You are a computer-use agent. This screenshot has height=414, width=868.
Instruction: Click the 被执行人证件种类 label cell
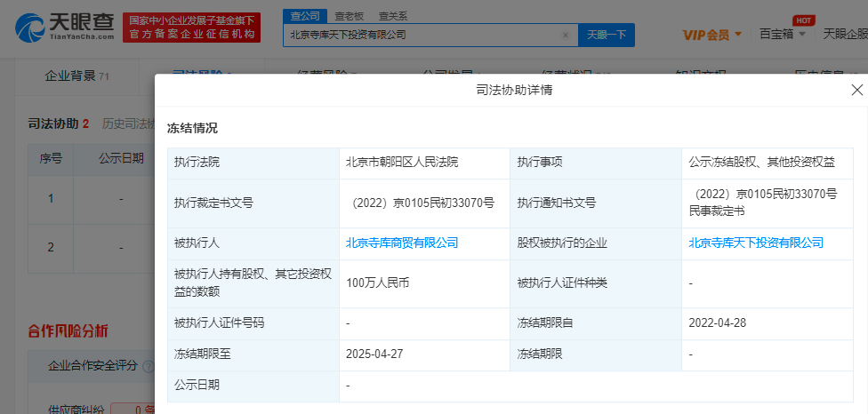(x=596, y=283)
